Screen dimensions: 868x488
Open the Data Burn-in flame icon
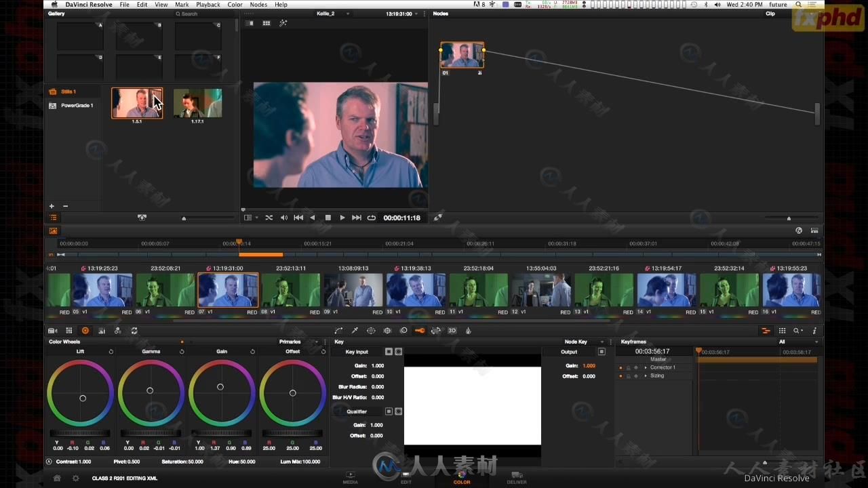[468, 331]
